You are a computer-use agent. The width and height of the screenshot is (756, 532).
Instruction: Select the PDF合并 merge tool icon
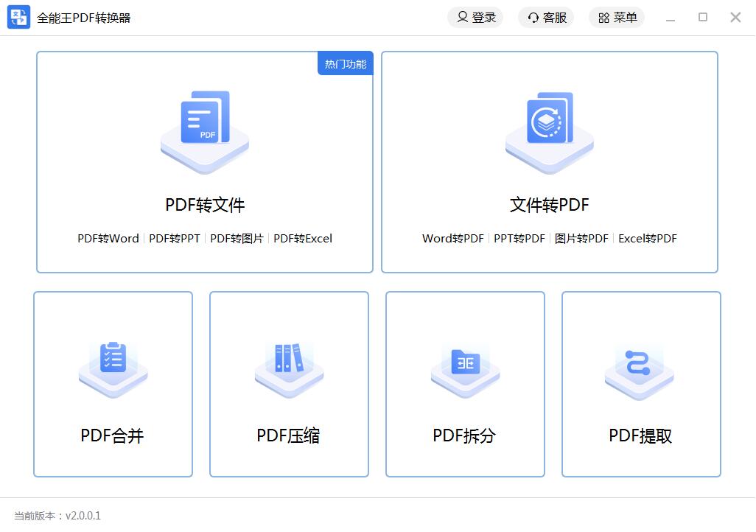click(112, 365)
